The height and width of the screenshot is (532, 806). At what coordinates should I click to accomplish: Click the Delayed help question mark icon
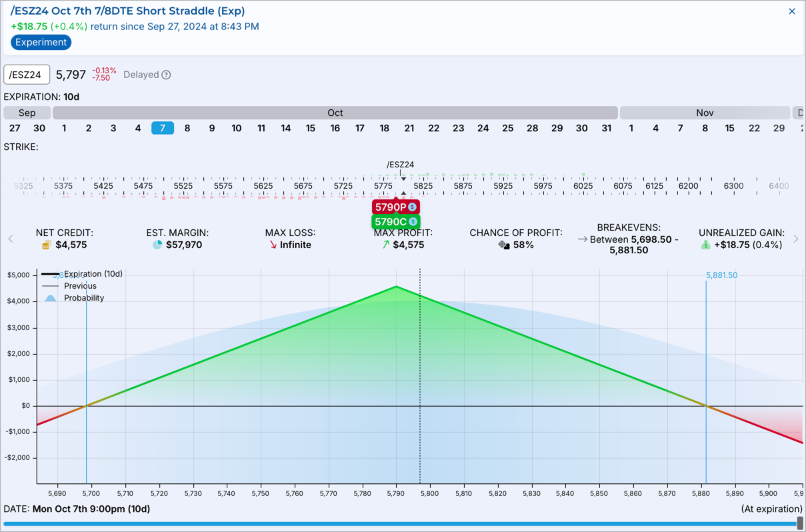click(x=166, y=75)
